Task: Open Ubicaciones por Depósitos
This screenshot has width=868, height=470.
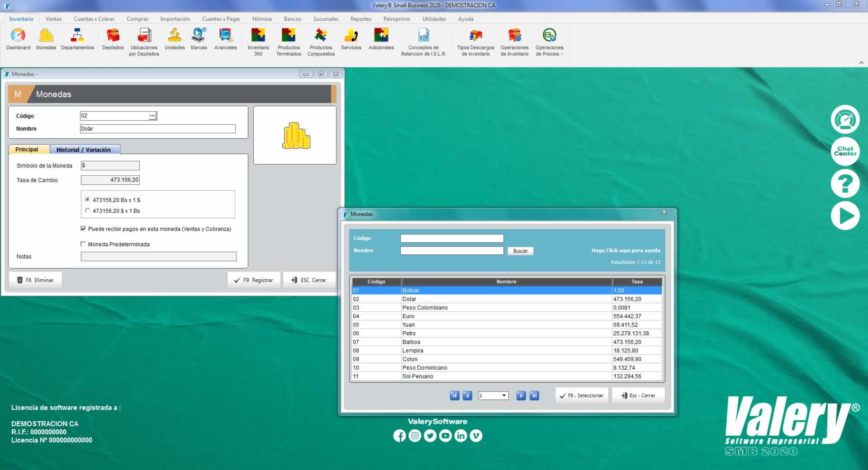Action: click(x=144, y=42)
